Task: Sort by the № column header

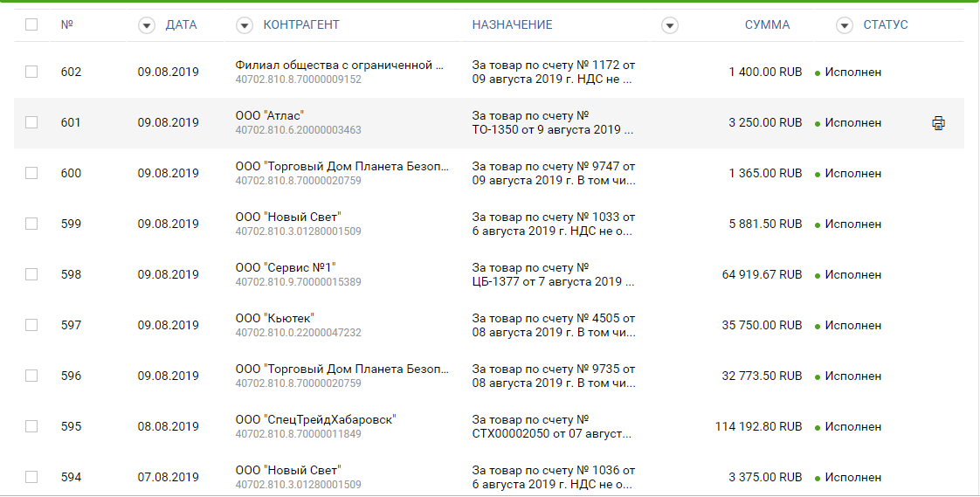Action: coord(66,25)
